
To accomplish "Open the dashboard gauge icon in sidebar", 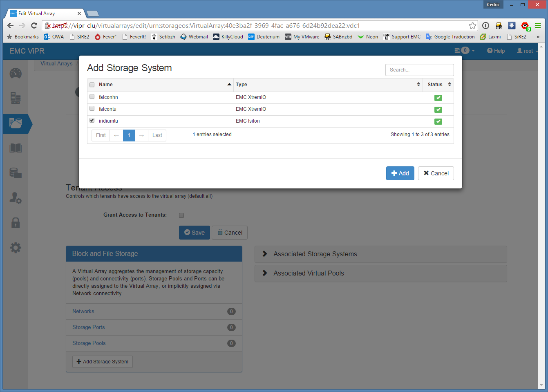I will pos(16,74).
